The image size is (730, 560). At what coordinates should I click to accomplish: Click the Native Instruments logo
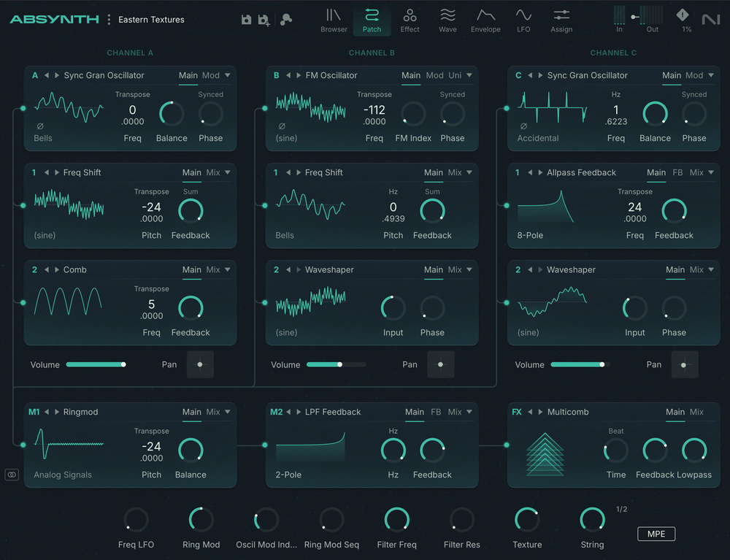coord(711,20)
